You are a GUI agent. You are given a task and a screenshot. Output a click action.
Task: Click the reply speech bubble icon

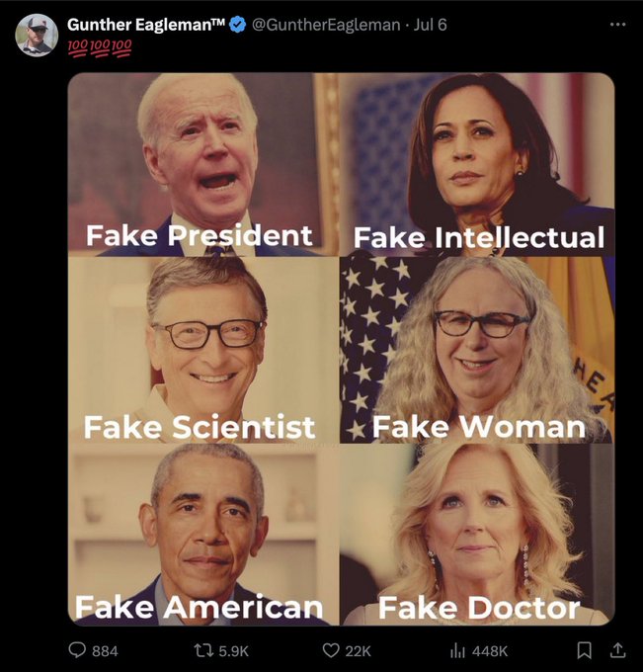tap(78, 650)
